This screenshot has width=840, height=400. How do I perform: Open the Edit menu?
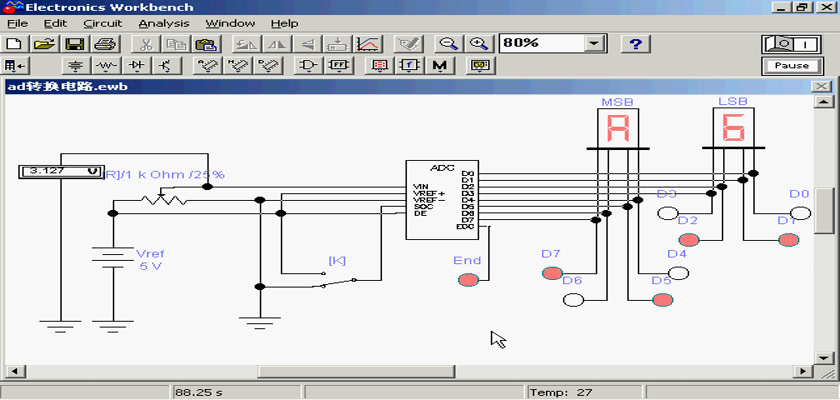click(x=55, y=24)
